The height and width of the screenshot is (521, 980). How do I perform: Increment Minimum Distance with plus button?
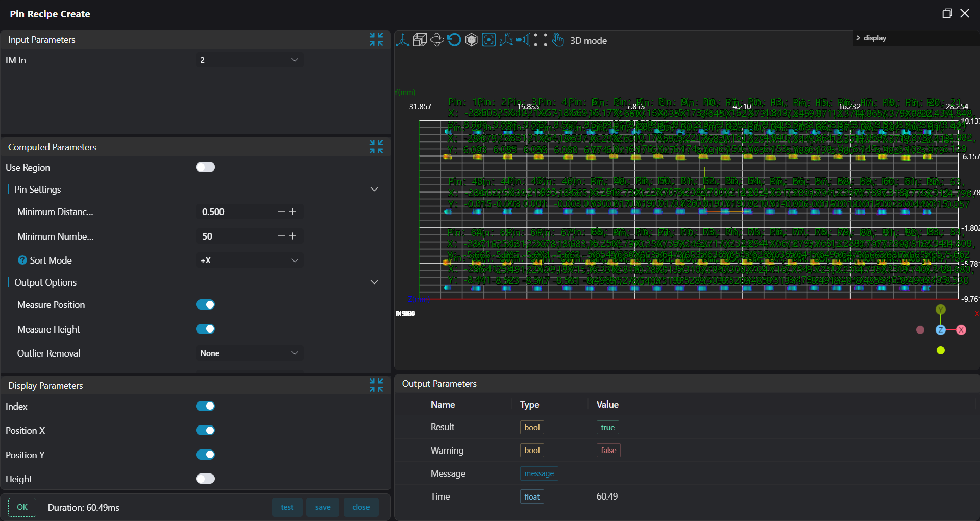click(x=293, y=212)
